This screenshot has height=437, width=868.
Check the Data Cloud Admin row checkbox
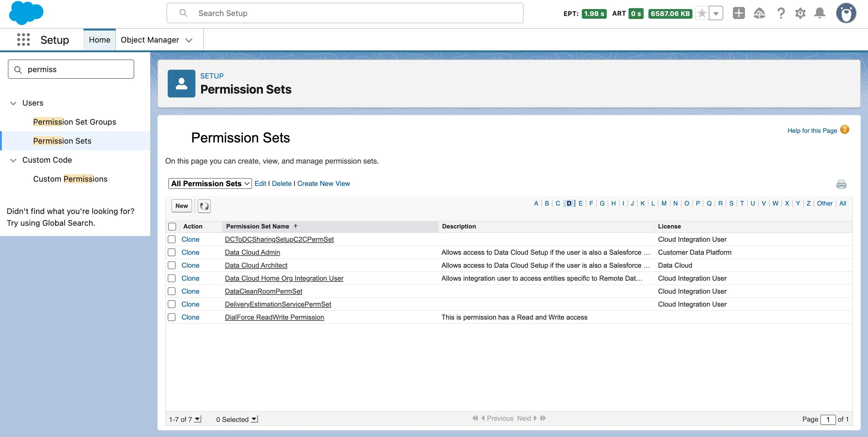[172, 252]
